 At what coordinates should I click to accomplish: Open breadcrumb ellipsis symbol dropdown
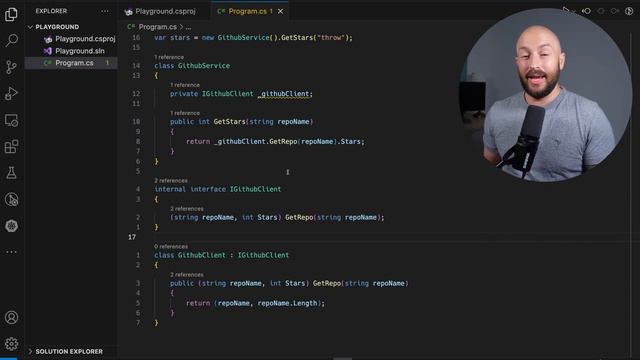[x=188, y=27]
